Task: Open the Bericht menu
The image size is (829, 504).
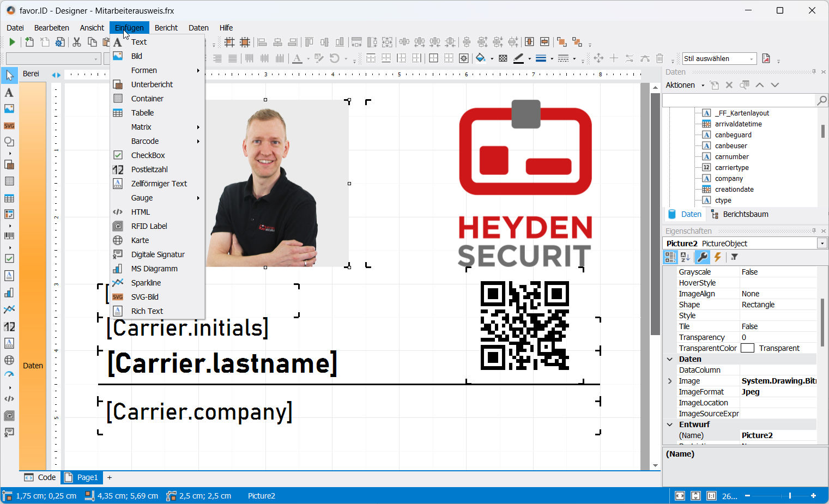Action: [166, 27]
